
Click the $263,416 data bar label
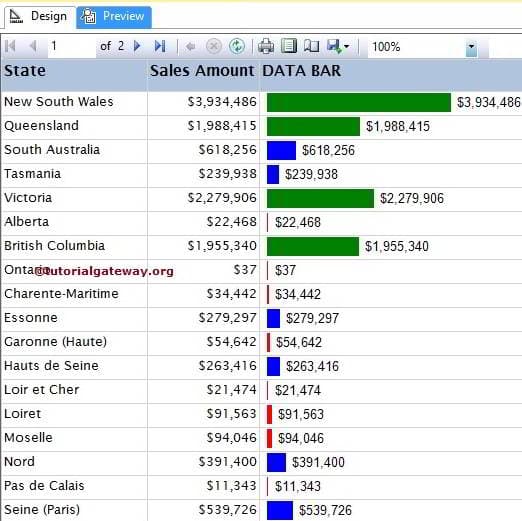tap(312, 367)
